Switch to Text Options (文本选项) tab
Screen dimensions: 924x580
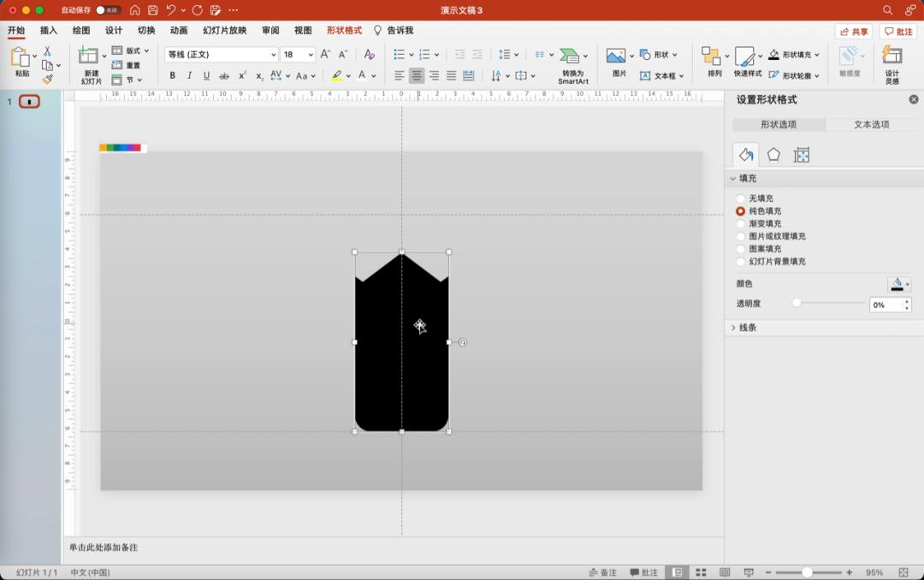[871, 125]
